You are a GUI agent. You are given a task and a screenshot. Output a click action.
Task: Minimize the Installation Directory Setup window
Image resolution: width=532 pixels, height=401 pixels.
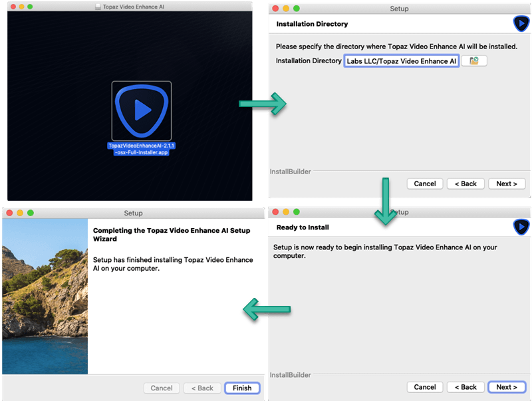286,9
